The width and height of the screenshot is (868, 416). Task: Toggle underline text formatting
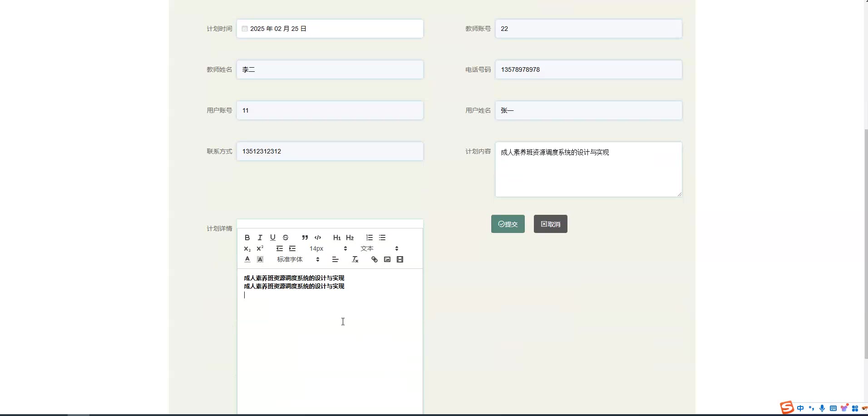(272, 238)
